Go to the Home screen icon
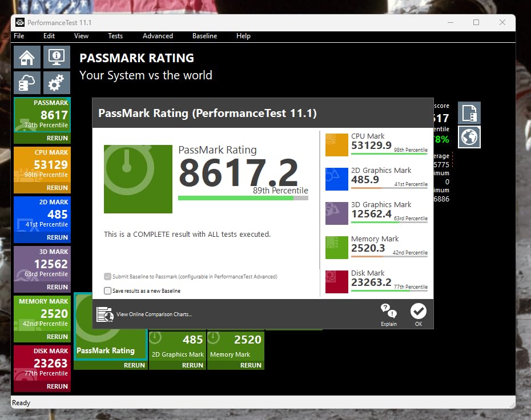Image resolution: width=531 pixels, height=420 pixels. [27, 57]
